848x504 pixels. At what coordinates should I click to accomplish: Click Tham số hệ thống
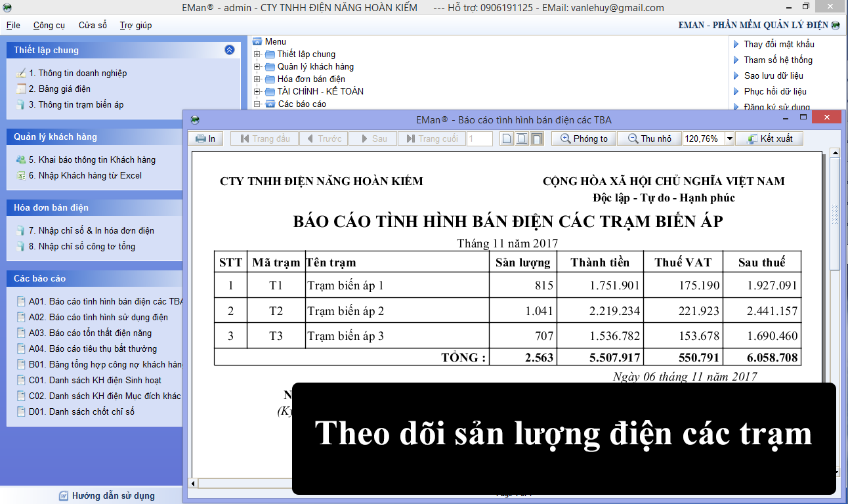coord(778,60)
